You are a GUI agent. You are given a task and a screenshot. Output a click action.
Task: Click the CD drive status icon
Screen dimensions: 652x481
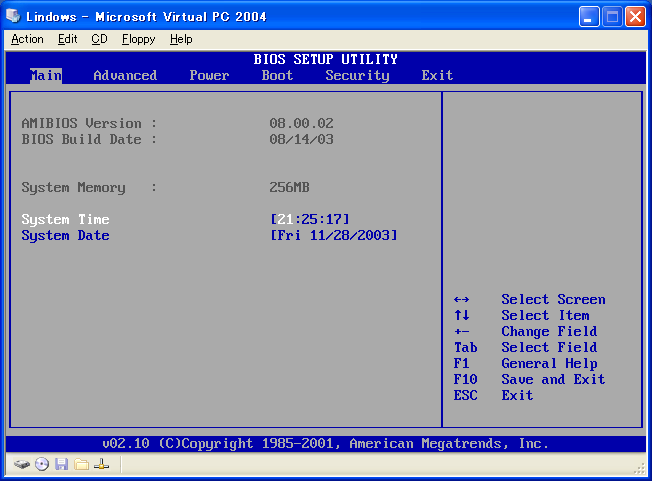(x=42, y=465)
